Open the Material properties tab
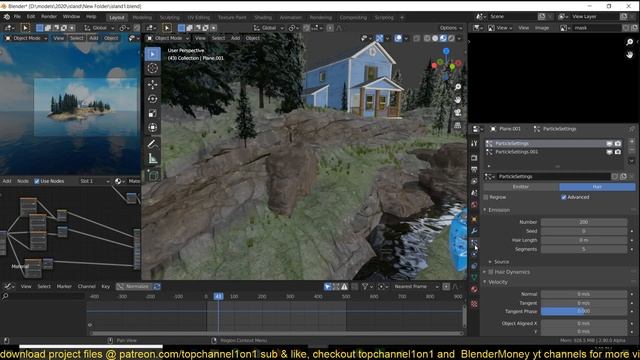Image resolution: width=640 pixels, height=360 pixels. tap(474, 289)
